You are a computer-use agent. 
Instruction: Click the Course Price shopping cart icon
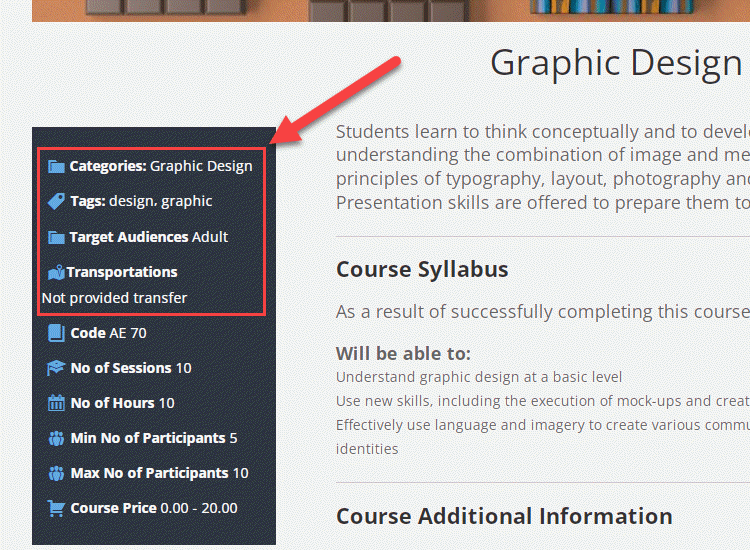pos(56,508)
